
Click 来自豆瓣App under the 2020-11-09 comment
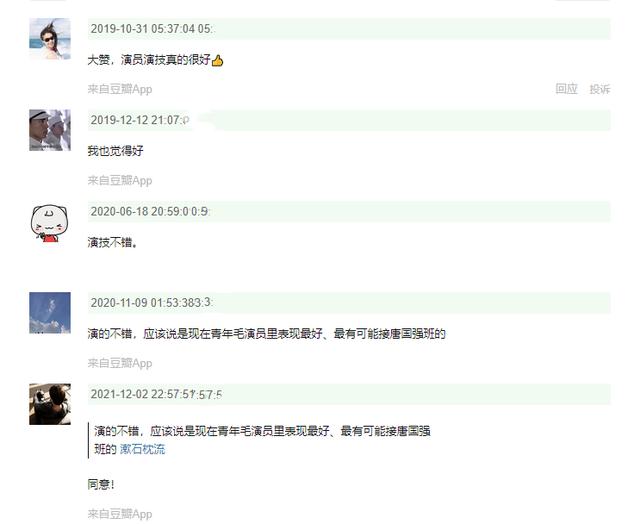120,363
